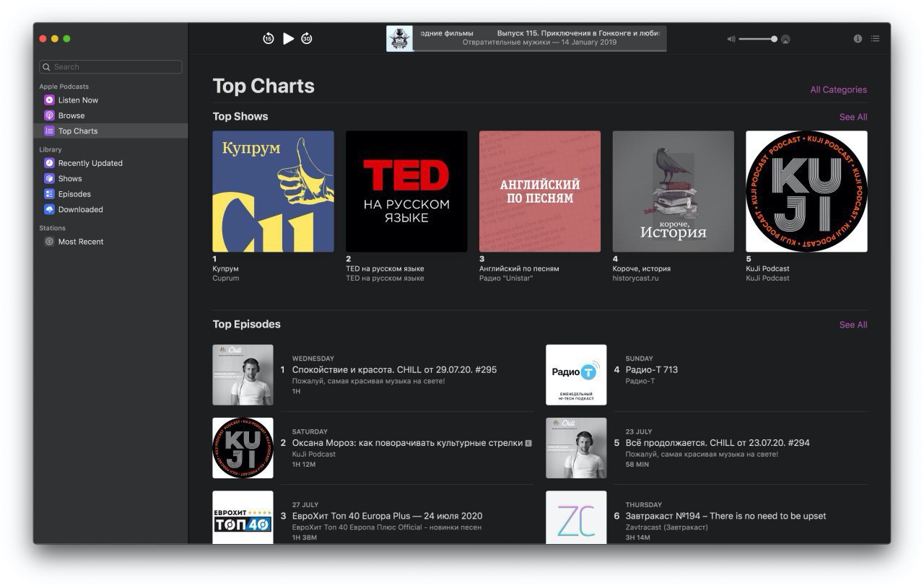This screenshot has width=924, height=588.
Task: Click KuJi episode artwork in Top Episodes
Action: (243, 448)
